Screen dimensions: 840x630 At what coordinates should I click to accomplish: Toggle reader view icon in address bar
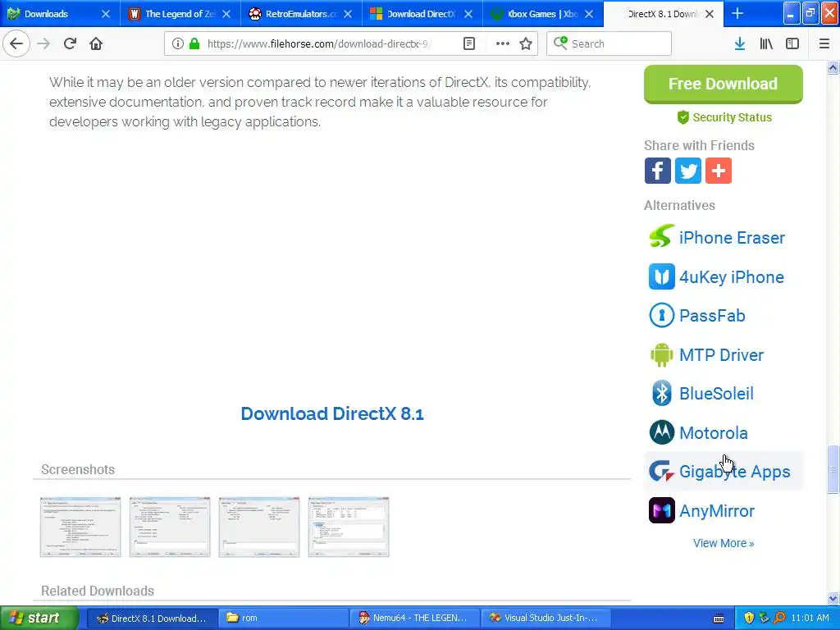pos(468,43)
